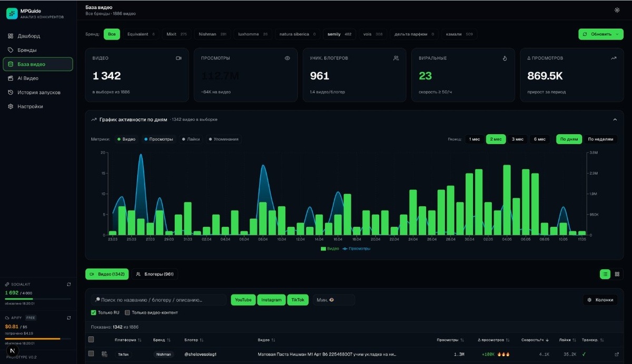Refresh the SocialKit quota icon

(69, 284)
